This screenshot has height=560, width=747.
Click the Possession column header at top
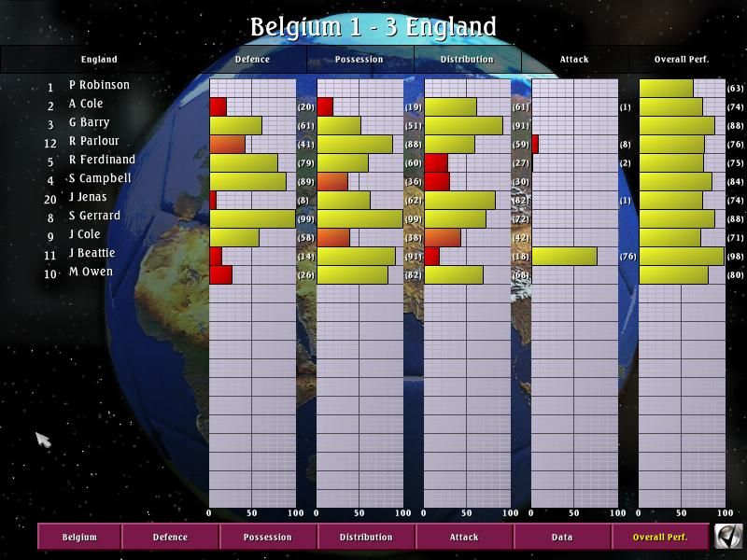click(x=359, y=60)
